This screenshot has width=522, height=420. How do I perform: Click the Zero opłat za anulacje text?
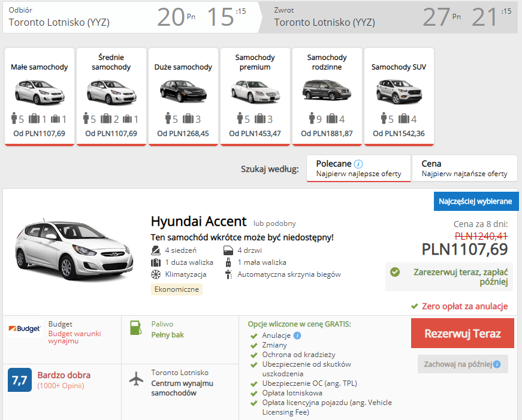(464, 306)
